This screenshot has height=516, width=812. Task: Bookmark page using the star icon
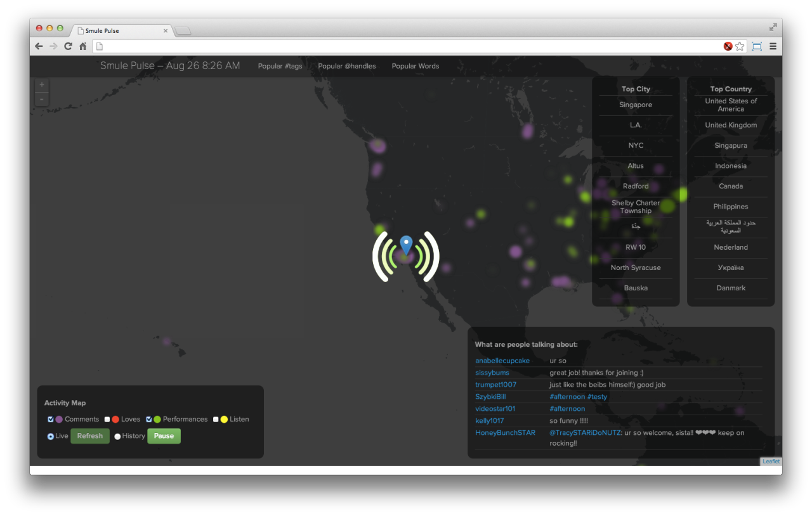740,46
